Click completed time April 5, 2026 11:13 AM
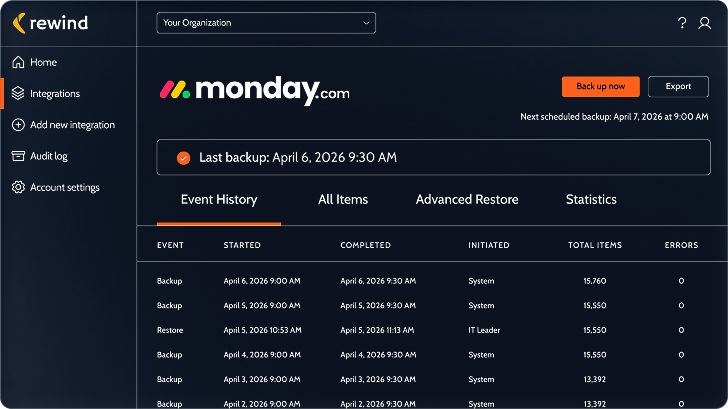The width and height of the screenshot is (728, 409). [x=377, y=330]
